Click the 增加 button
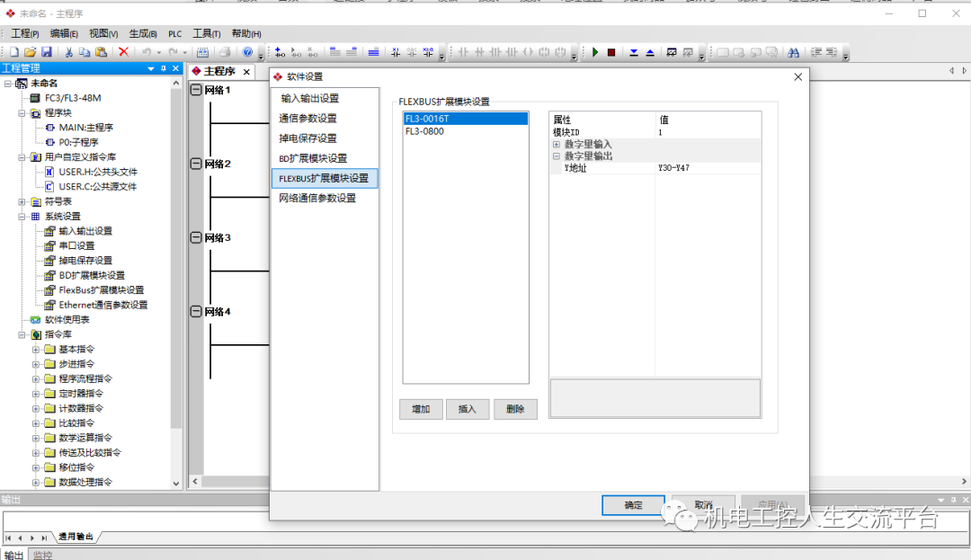Image resolution: width=971 pixels, height=560 pixels. point(421,409)
